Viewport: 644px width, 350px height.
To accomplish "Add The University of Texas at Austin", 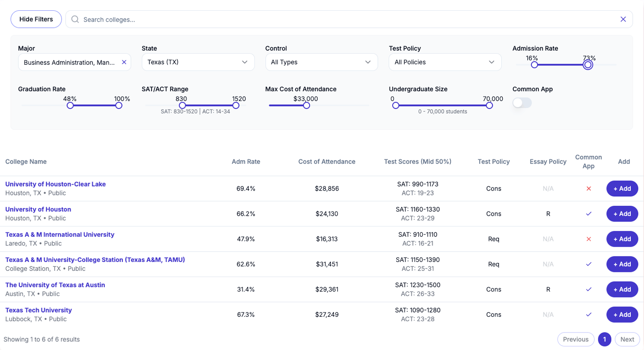I will 622,289.
